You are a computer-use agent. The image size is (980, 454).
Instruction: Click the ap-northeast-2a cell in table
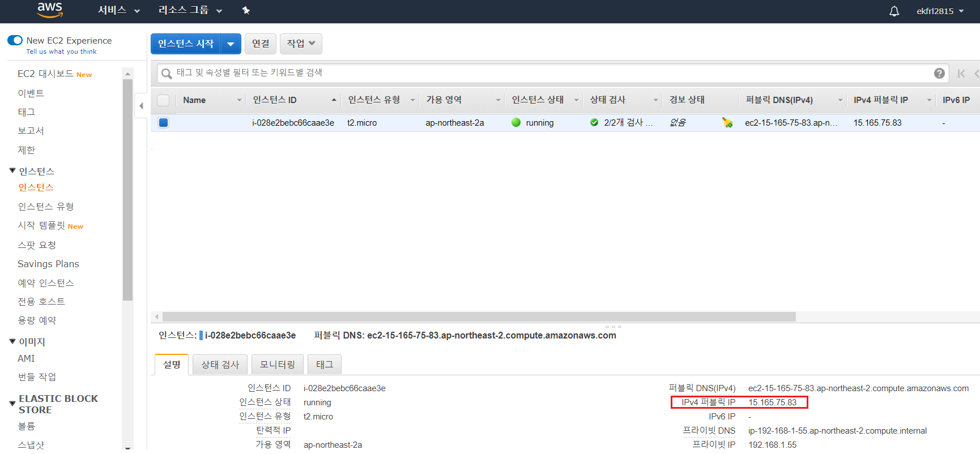(x=455, y=123)
